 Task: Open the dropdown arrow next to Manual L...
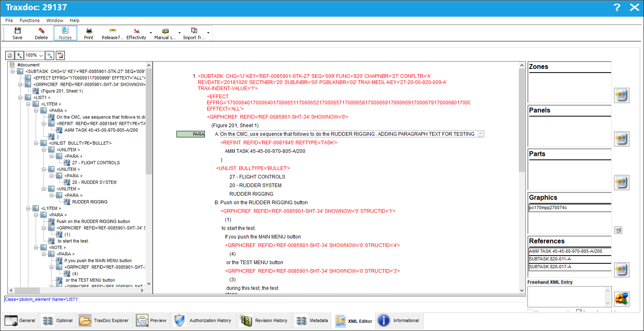click(179, 33)
